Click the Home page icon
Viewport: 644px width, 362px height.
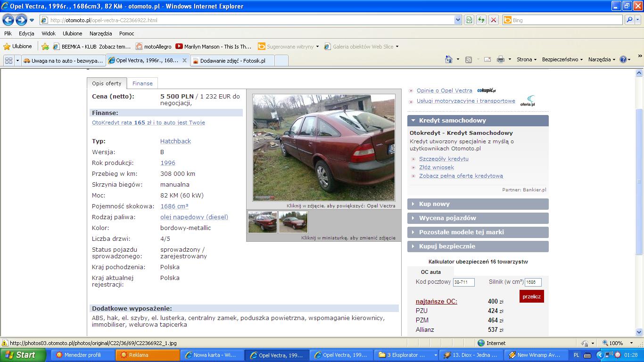(x=449, y=59)
